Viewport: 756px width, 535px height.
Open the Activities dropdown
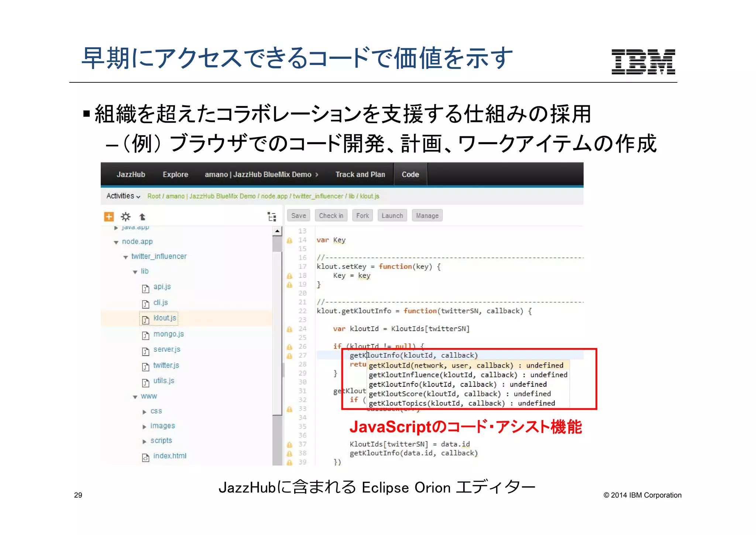[123, 196]
